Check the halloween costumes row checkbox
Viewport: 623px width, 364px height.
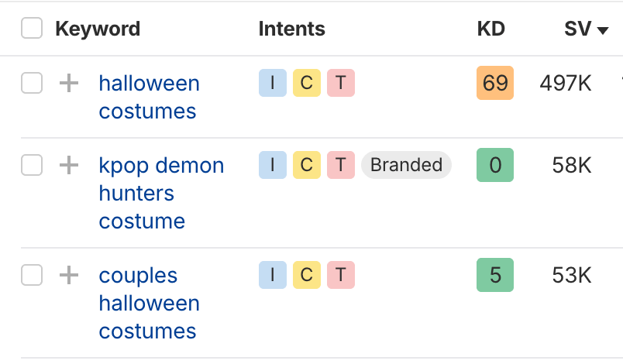(32, 83)
